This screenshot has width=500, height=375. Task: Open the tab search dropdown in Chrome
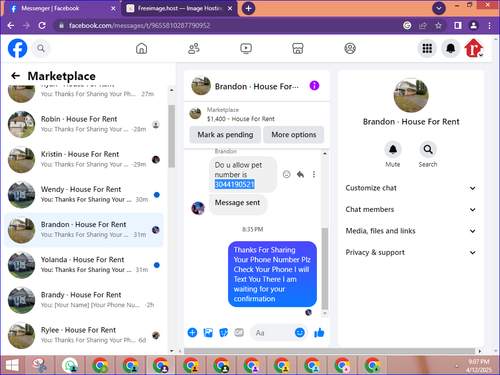click(x=439, y=8)
